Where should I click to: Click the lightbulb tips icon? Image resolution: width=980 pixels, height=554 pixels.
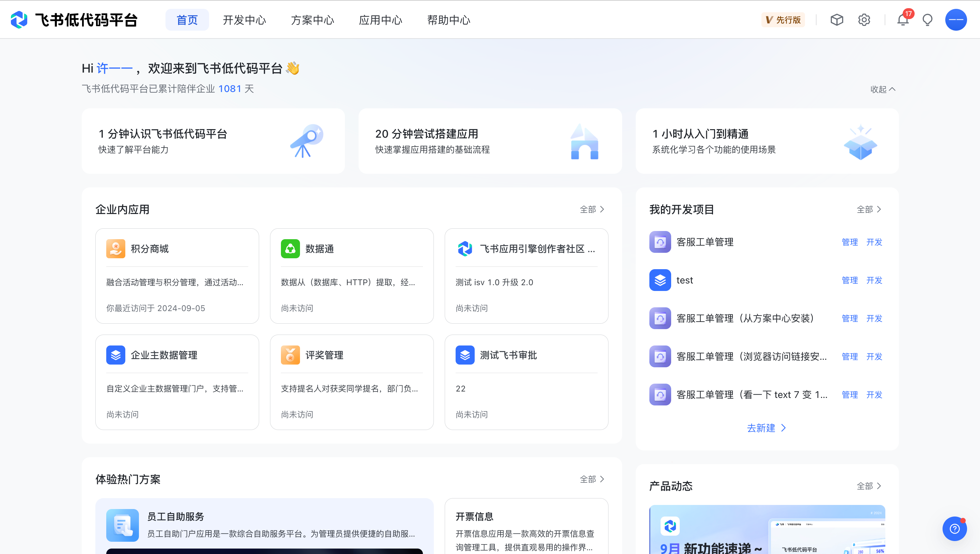(928, 20)
